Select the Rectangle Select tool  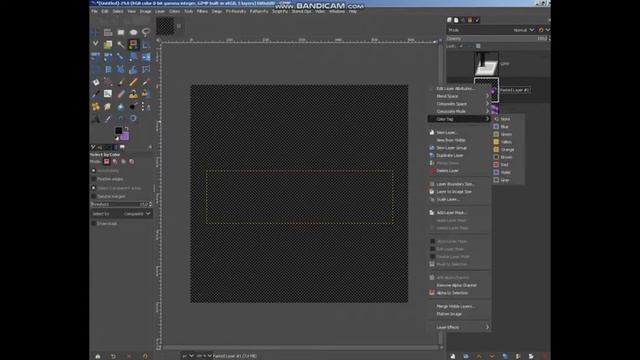121,32
